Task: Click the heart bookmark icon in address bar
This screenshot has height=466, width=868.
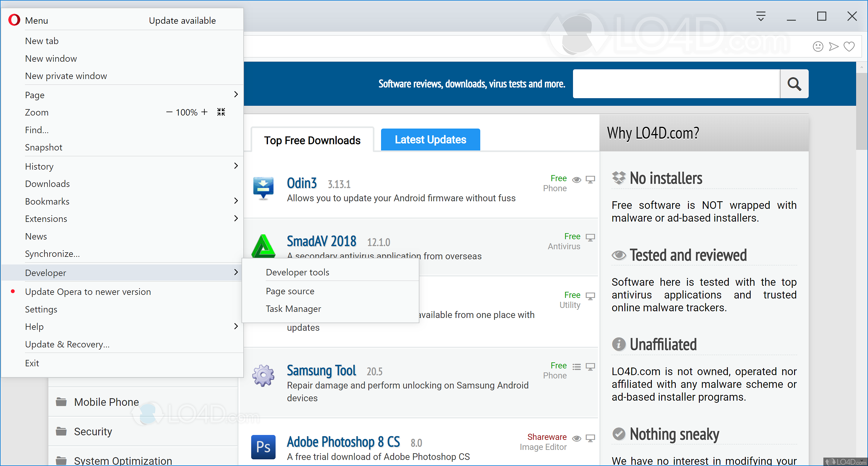Action: [x=849, y=47]
